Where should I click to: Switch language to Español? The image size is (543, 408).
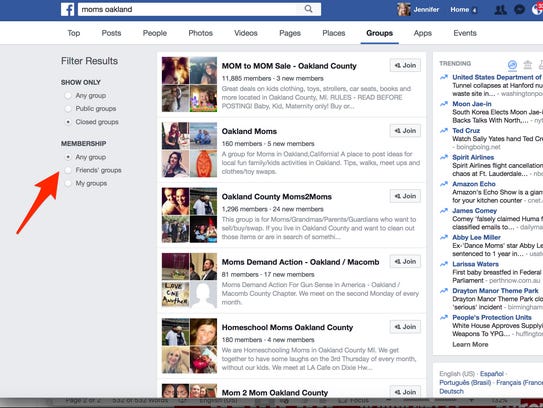coord(492,374)
